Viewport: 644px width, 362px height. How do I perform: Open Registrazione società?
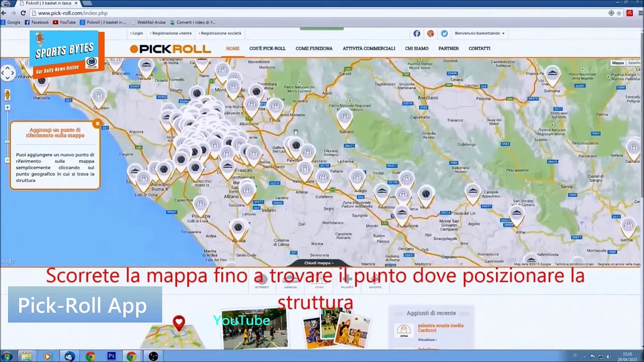[x=220, y=33]
